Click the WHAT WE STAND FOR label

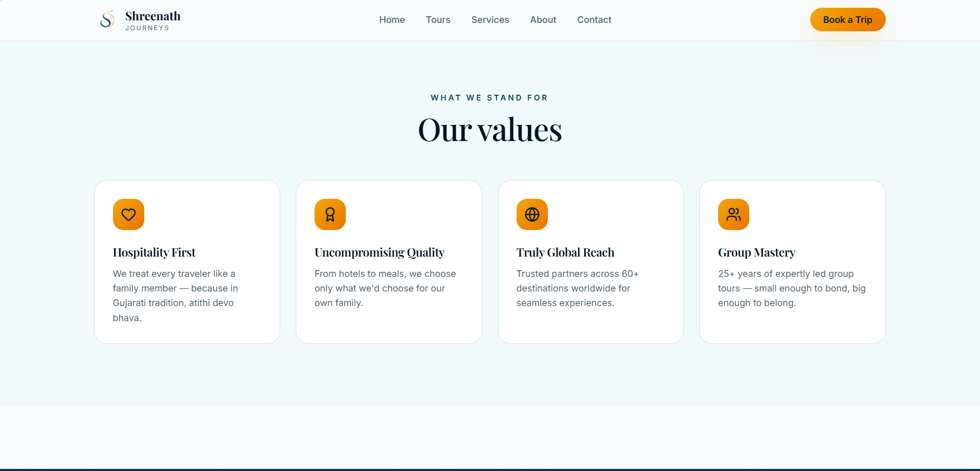489,98
